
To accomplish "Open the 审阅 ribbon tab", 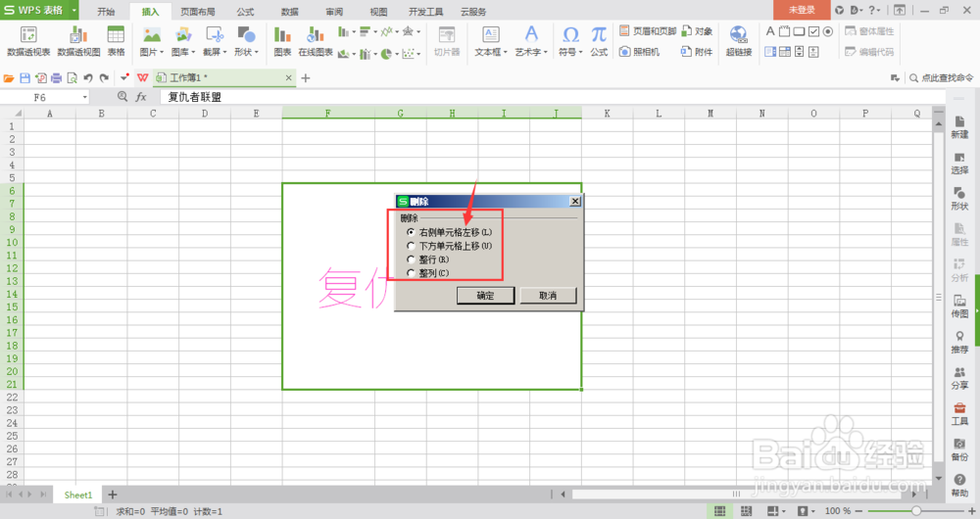I will pos(334,11).
